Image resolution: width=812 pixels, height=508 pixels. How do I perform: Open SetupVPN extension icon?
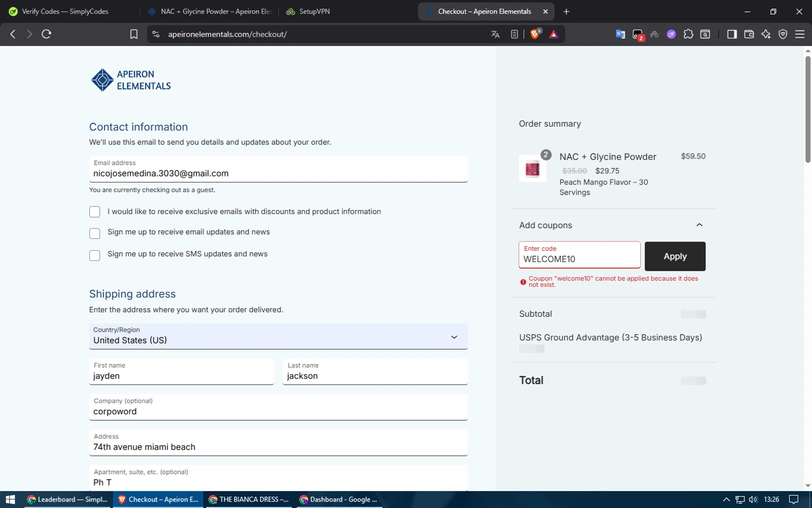[654, 34]
